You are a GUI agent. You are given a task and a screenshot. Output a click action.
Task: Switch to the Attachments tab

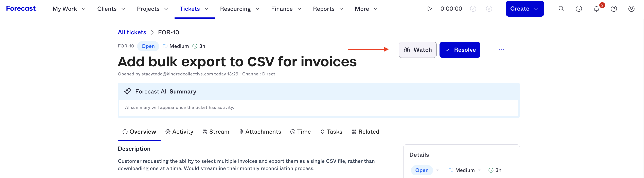(260, 132)
